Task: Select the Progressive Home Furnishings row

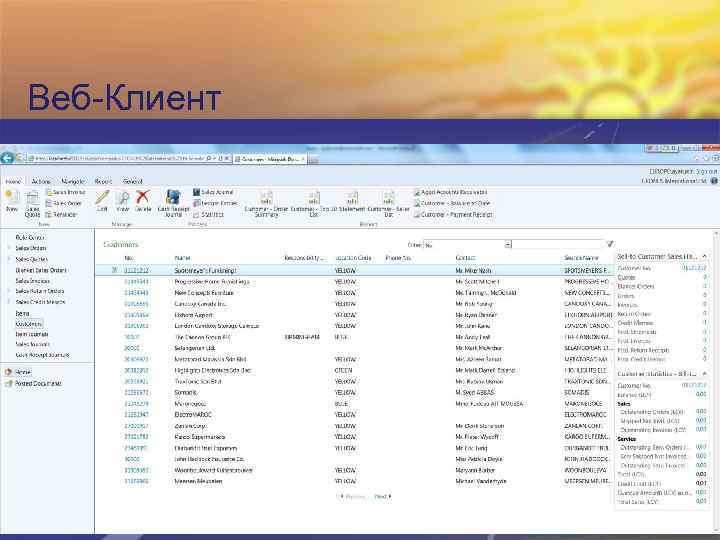Action: 354,281
